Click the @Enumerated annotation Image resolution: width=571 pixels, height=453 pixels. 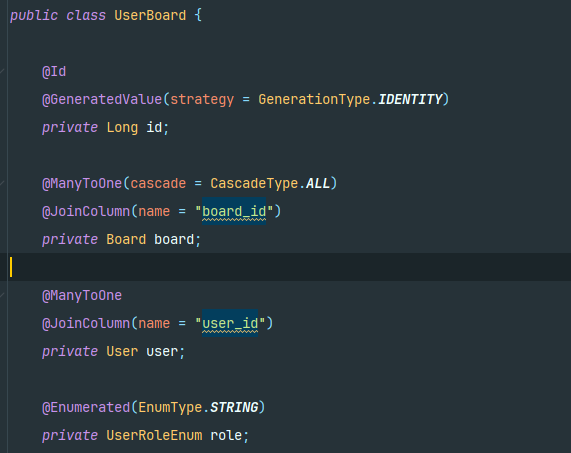coord(86,407)
